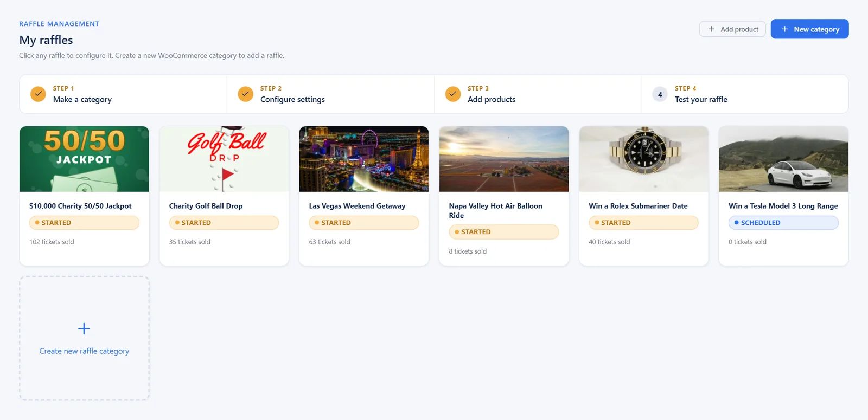
Task: Click the Step 2 checkmark icon
Action: tap(245, 94)
